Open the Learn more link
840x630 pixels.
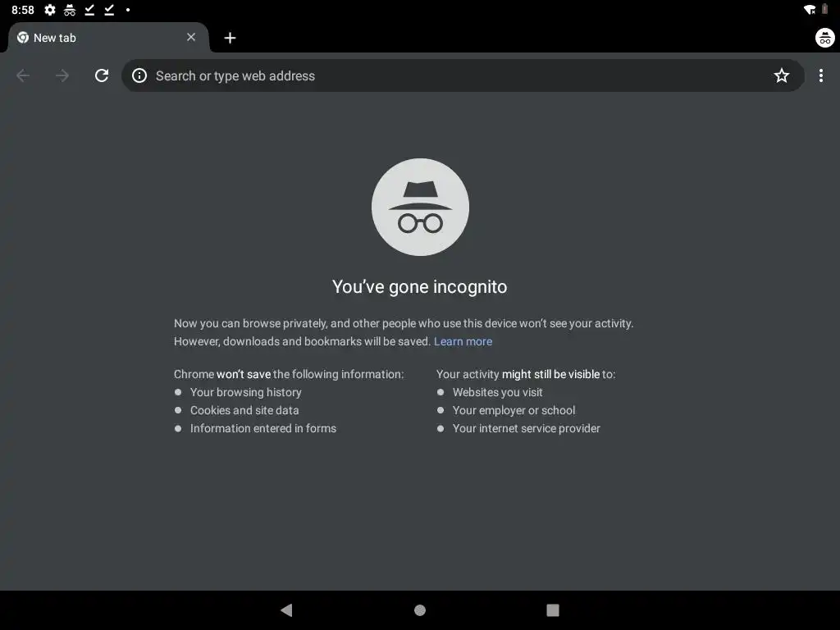463,341
